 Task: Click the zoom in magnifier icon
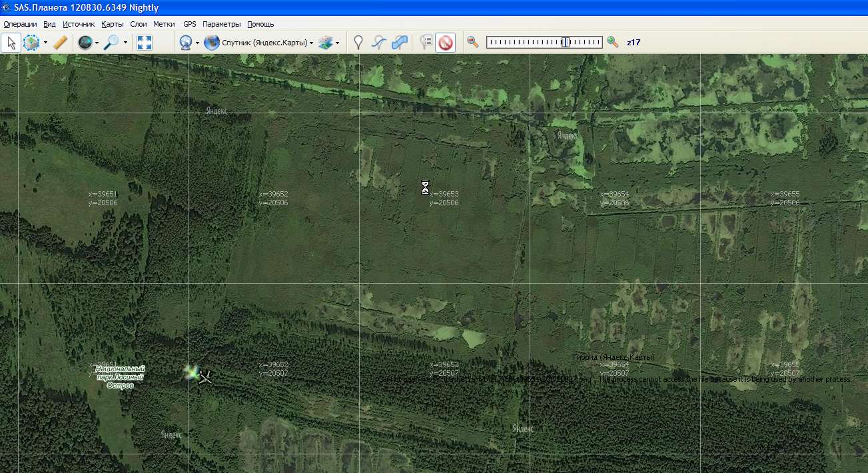pos(613,42)
